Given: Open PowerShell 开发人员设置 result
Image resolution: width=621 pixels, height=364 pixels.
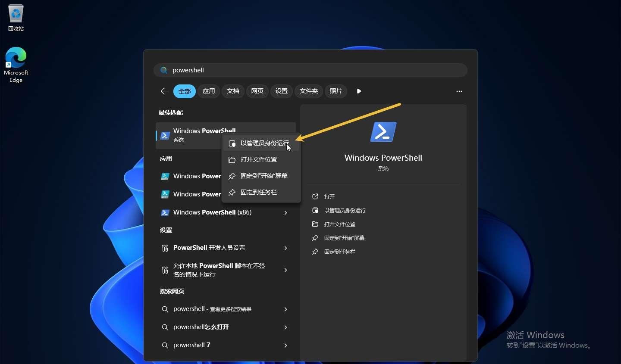Looking at the screenshot, I should pos(226,248).
